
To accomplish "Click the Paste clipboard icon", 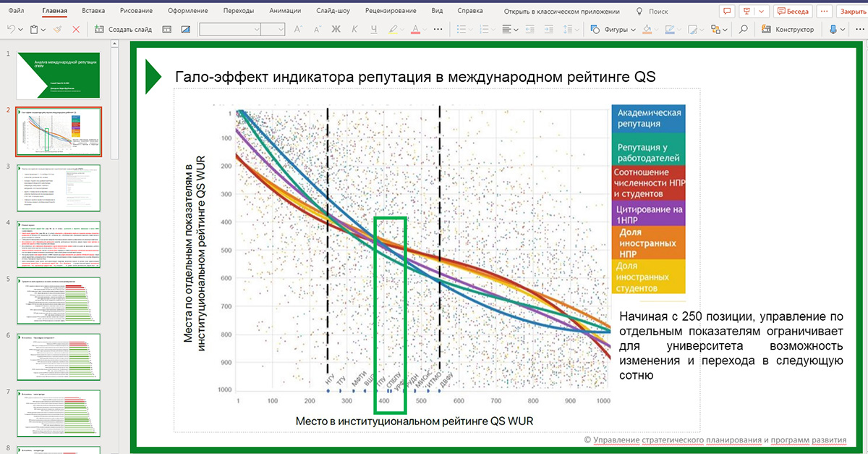I will pyautogui.click(x=34, y=30).
